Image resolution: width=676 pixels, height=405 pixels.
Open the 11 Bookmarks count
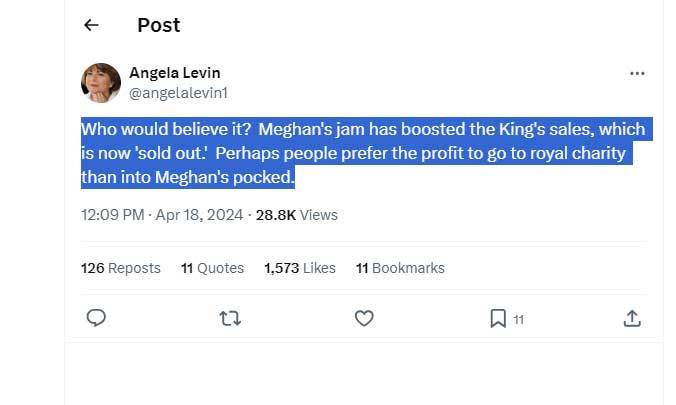tap(400, 268)
